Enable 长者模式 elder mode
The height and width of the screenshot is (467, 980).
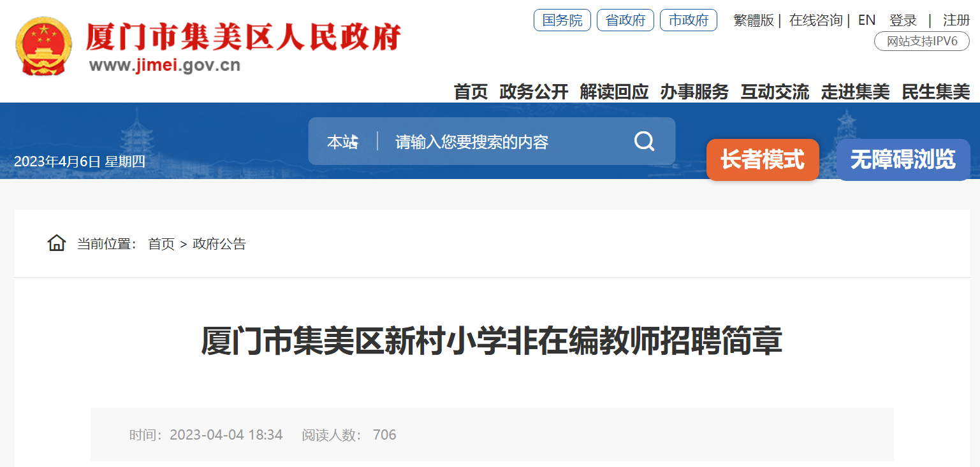pos(763,159)
